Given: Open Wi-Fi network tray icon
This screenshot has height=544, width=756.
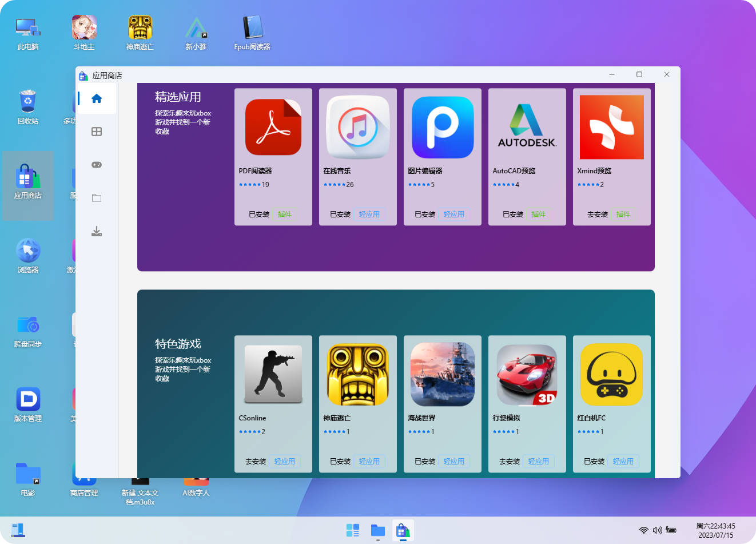Looking at the screenshot, I should click(644, 530).
